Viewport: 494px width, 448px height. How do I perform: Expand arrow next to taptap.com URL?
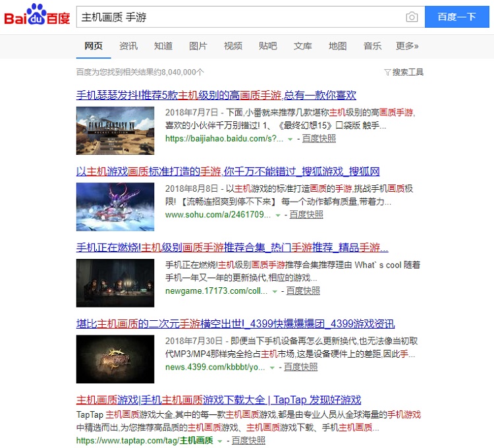coord(220,441)
